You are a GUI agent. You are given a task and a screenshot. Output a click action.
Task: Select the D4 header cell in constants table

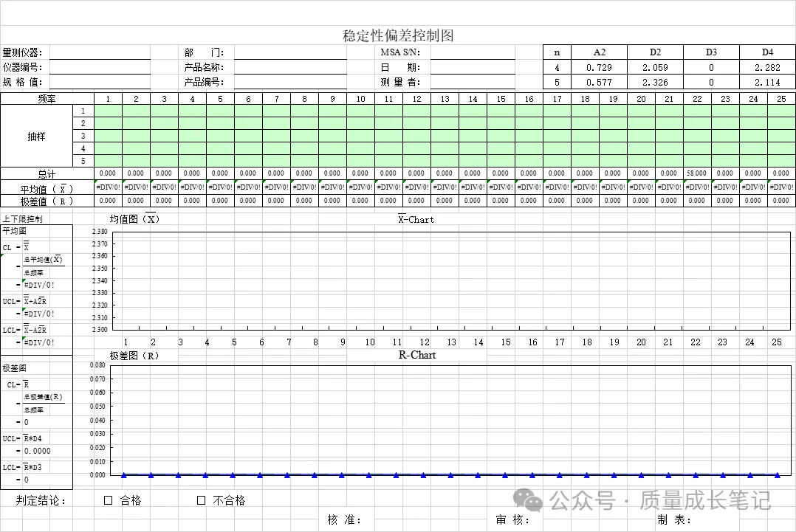(x=768, y=52)
